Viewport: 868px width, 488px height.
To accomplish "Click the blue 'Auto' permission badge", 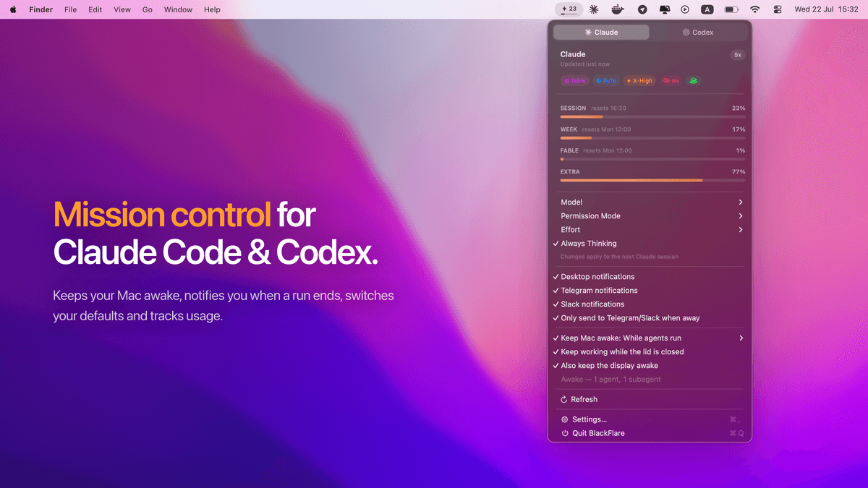I will point(606,81).
